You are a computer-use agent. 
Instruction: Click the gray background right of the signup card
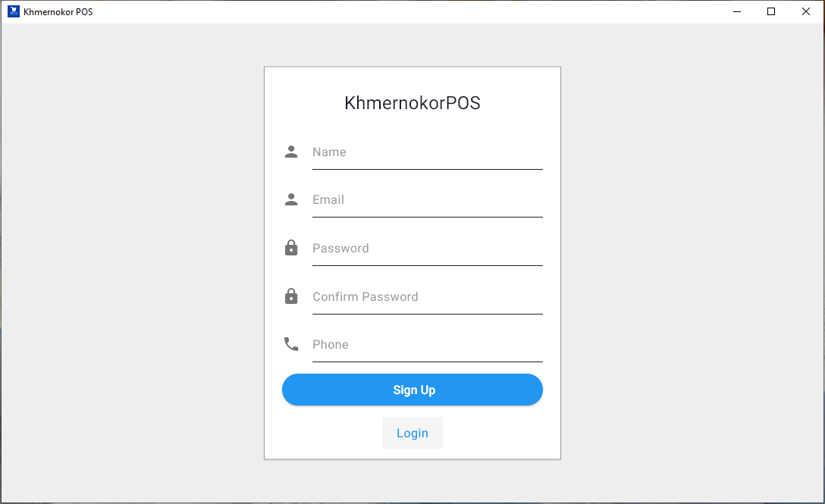coord(692,265)
